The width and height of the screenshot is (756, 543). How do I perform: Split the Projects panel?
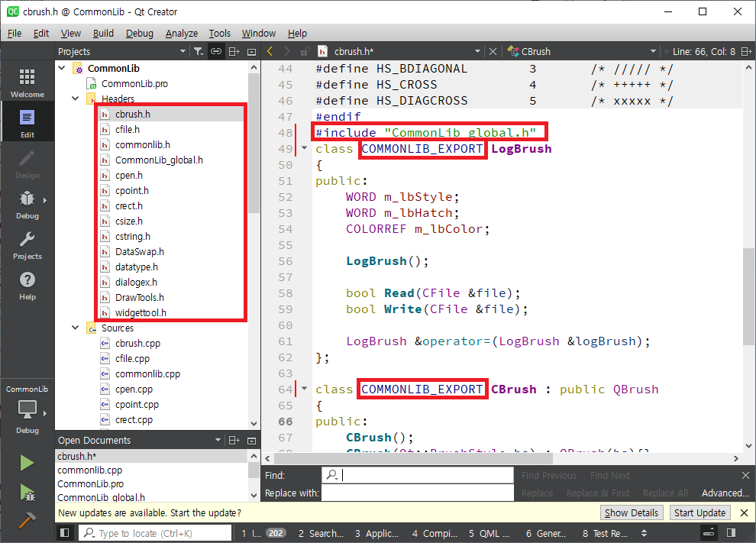coord(234,51)
